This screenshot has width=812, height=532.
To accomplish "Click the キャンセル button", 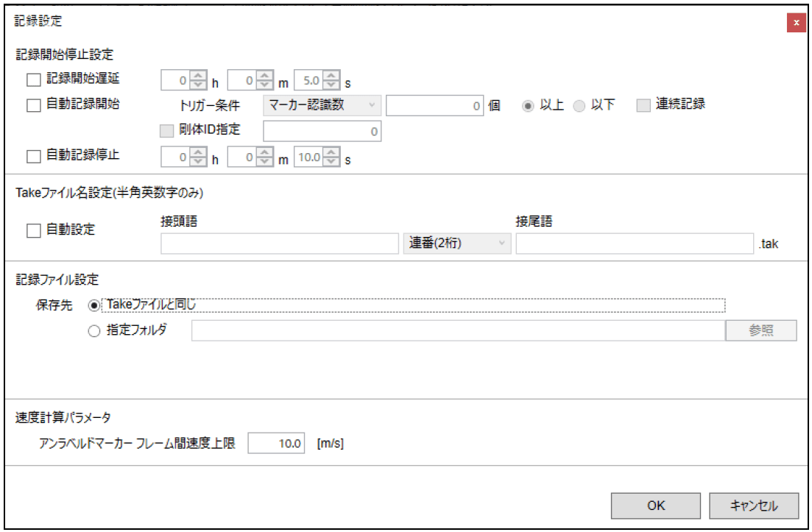I will click(x=754, y=506).
